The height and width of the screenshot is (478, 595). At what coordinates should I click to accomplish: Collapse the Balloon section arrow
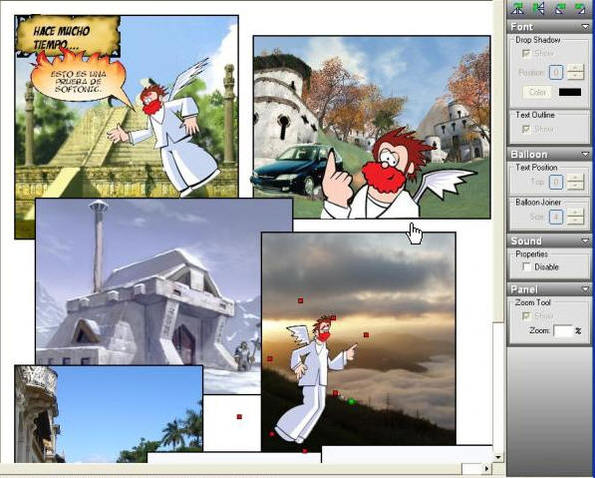pyautogui.click(x=585, y=154)
